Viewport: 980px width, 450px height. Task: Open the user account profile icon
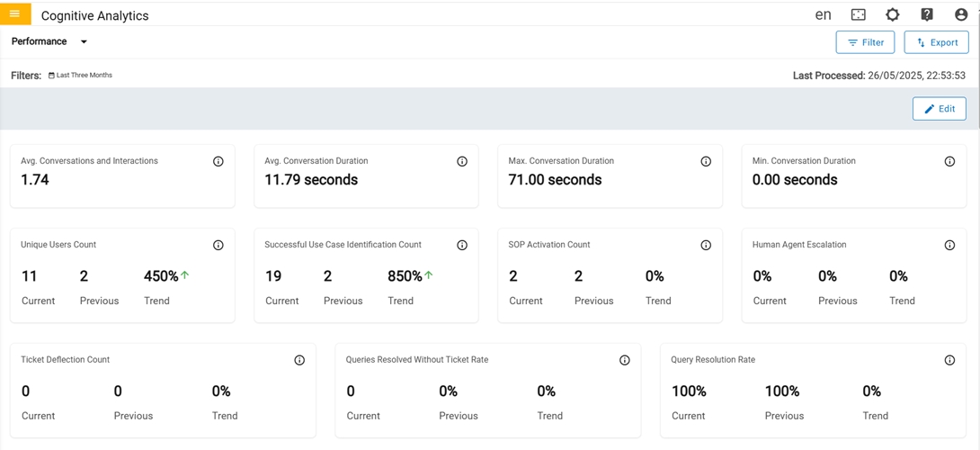(961, 14)
